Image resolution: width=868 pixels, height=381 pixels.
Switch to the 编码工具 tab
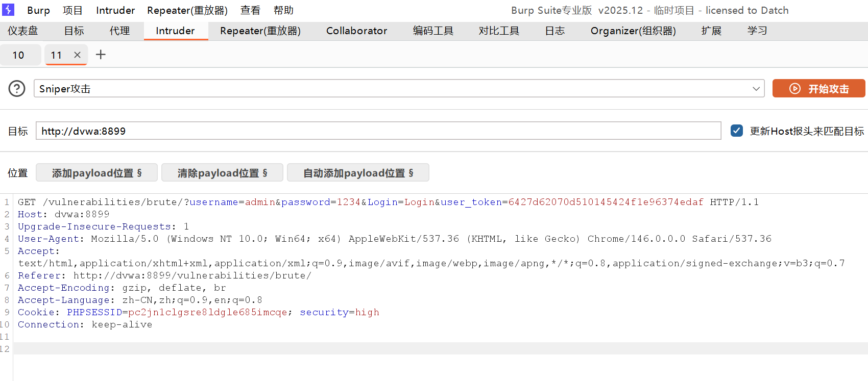coord(433,31)
